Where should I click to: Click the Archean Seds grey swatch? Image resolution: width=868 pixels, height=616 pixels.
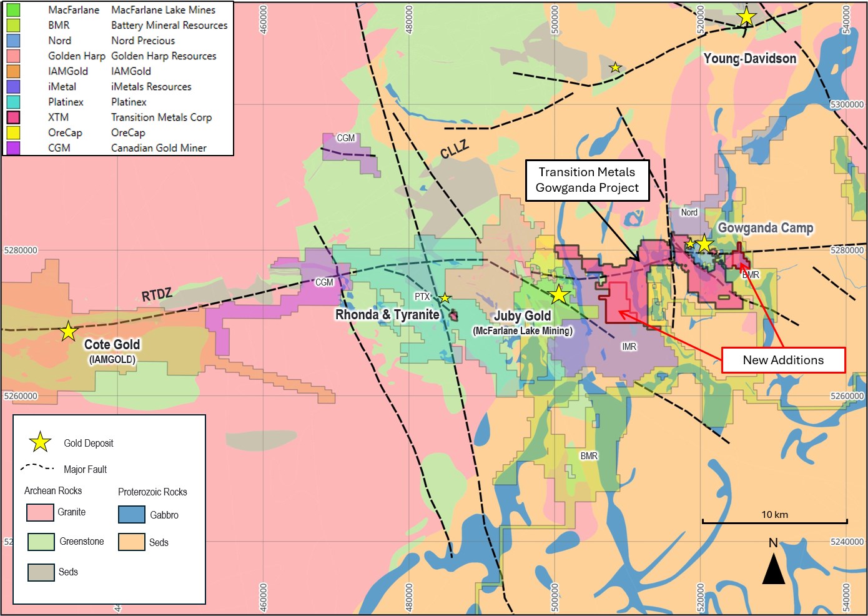tap(41, 572)
